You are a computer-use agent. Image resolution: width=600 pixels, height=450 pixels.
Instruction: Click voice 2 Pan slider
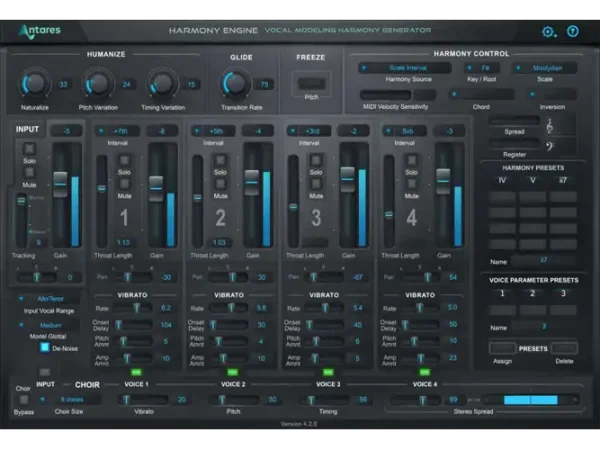coord(228,277)
